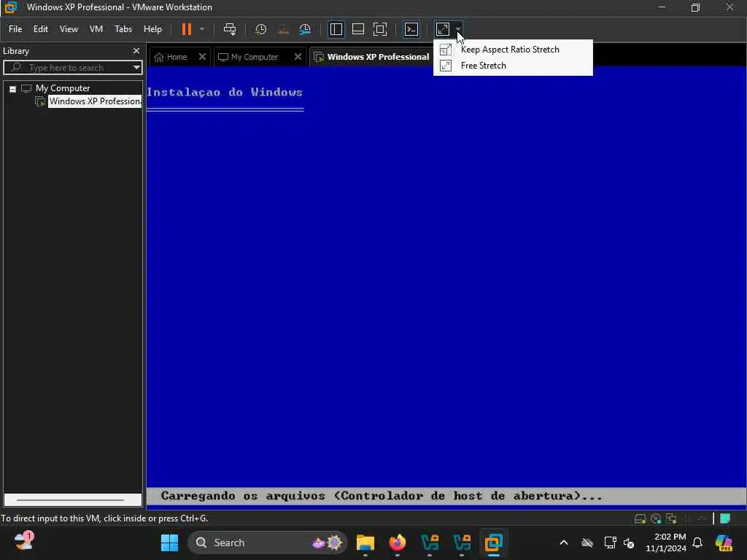This screenshot has width=747, height=560.
Task: Open the VM menu
Action: (x=96, y=29)
